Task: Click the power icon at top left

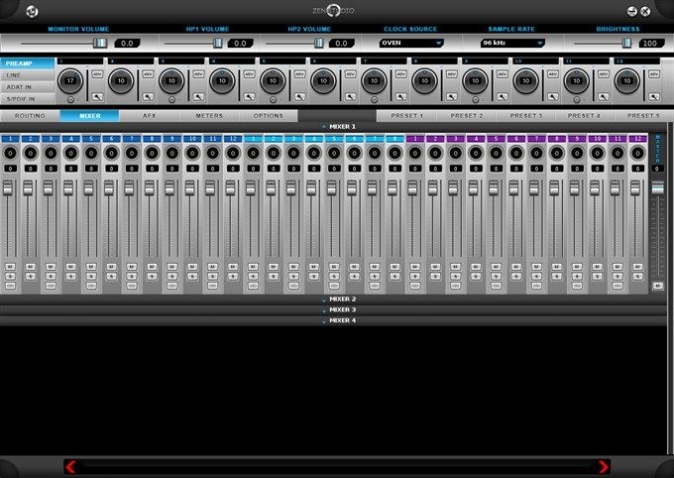Action: [x=32, y=12]
